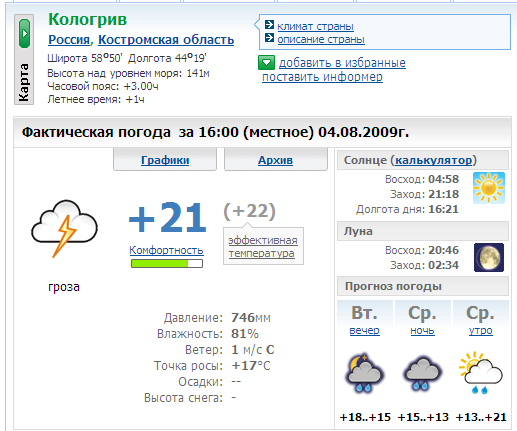This screenshot has height=431, width=517.
Task: Click the Влажность 81% value
Action: [x=245, y=334]
